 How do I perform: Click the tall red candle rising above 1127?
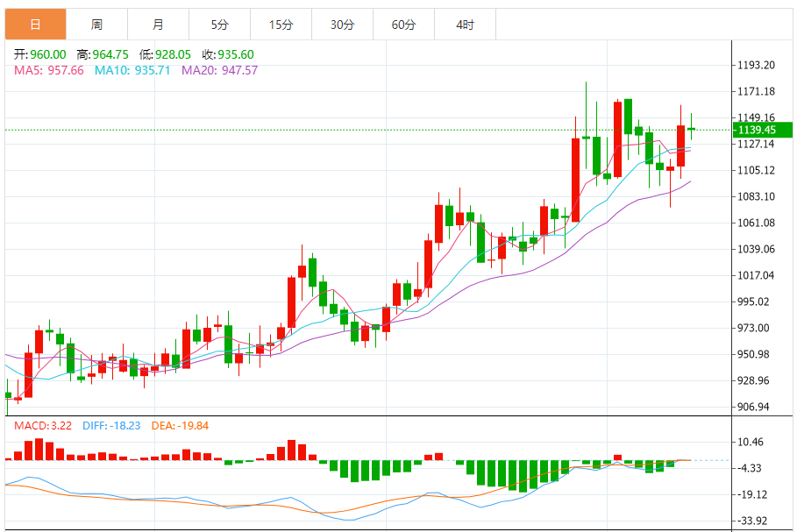point(575,180)
